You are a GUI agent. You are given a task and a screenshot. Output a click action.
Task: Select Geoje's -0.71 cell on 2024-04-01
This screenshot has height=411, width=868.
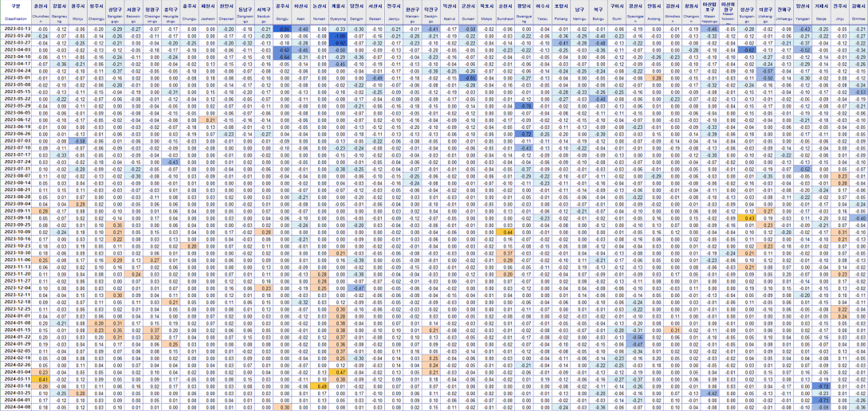click(823, 401)
